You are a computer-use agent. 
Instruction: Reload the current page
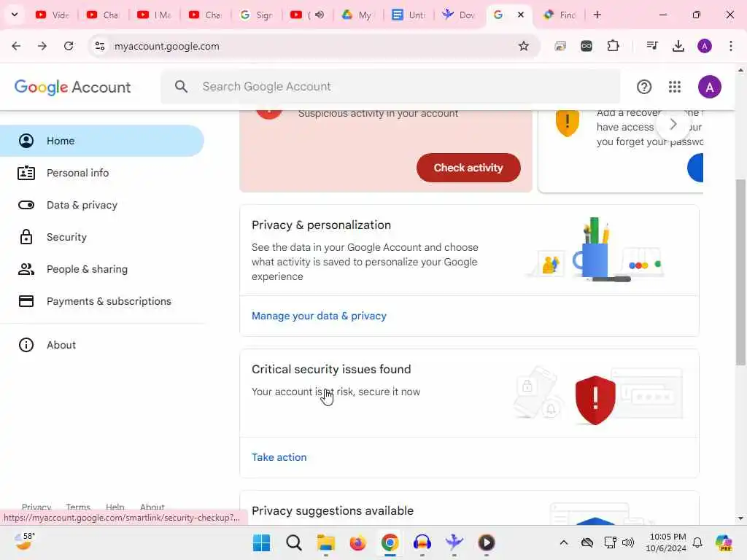click(69, 46)
